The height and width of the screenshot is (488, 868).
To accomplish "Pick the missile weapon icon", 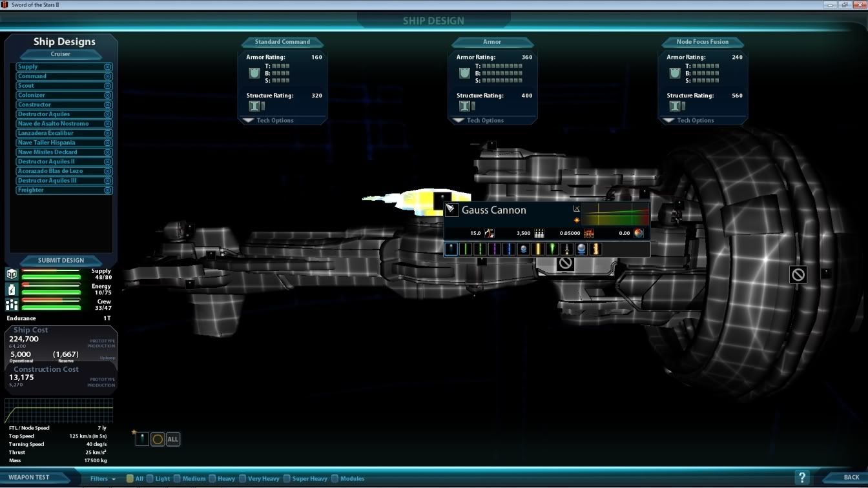I will 567,249.
